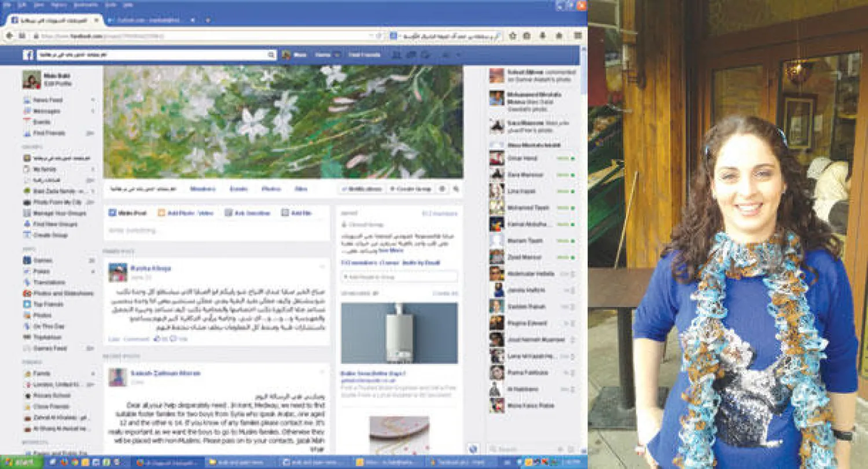Click the Create Group button
The height and width of the screenshot is (469, 868).
tap(410, 189)
